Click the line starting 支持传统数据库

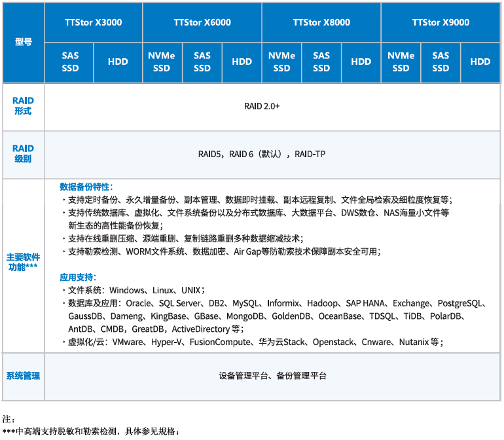point(255,213)
